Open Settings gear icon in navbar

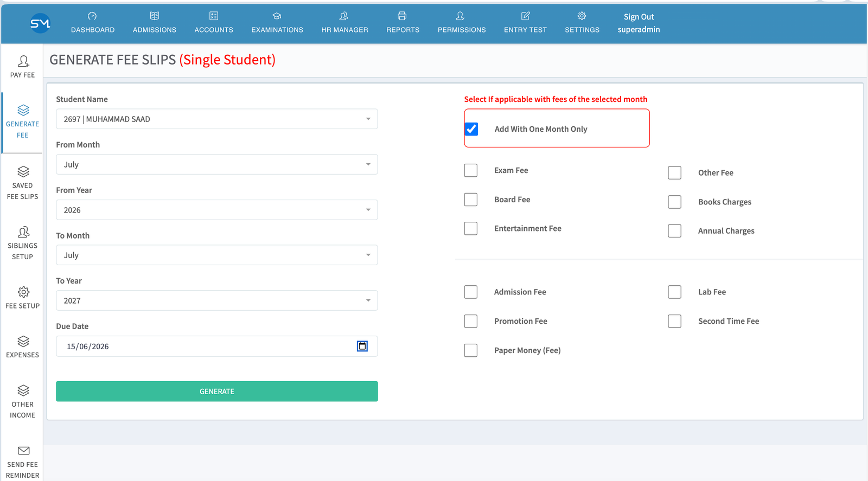[582, 16]
